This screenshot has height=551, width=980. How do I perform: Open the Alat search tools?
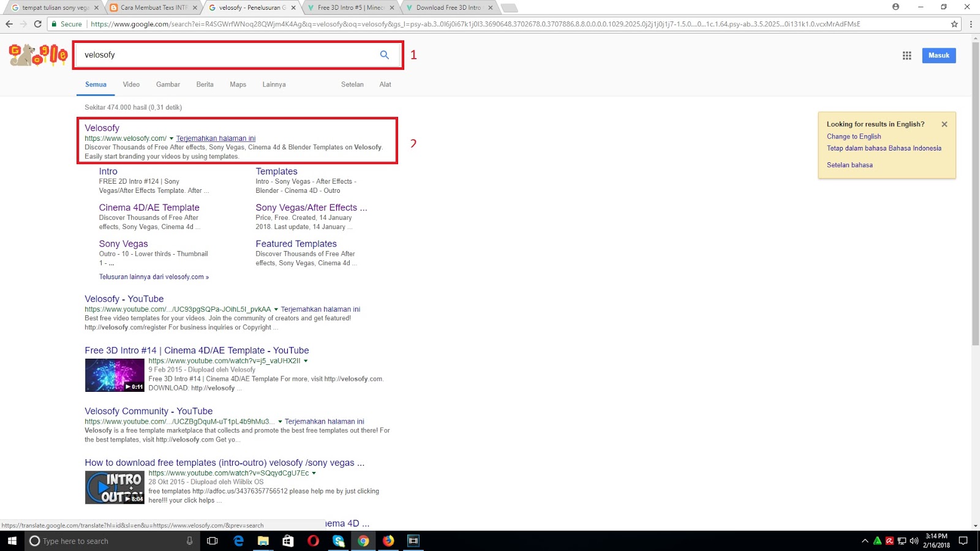coord(385,84)
